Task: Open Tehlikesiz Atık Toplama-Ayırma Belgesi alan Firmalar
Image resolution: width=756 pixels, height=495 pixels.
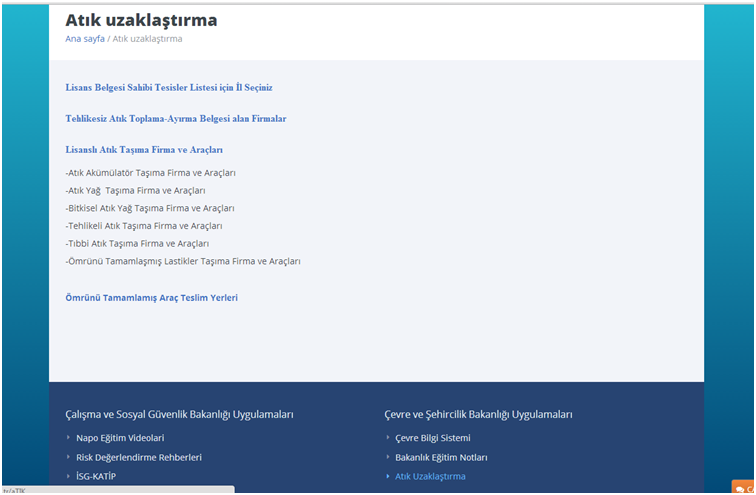Action: tap(176, 119)
